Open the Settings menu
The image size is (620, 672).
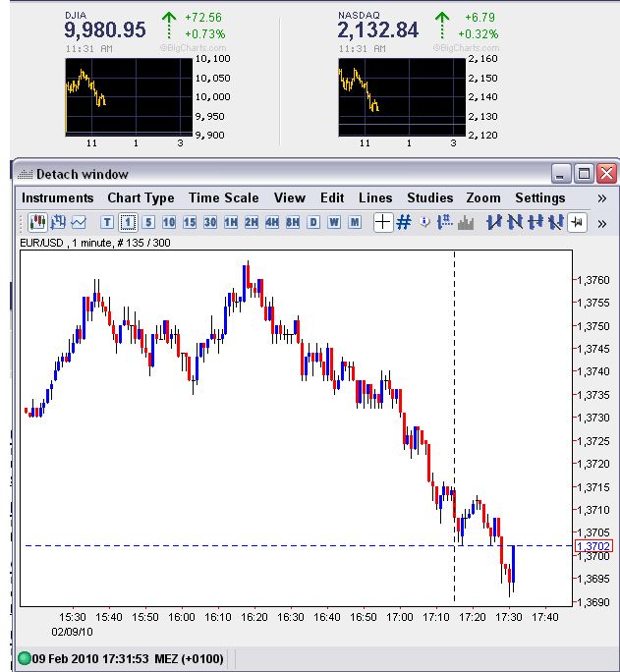coord(539,198)
